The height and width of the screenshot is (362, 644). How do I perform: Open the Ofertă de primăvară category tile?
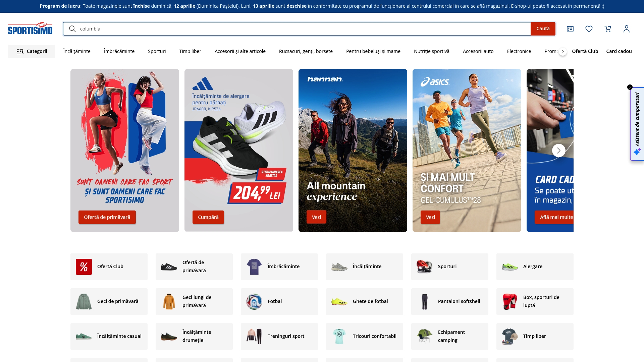click(x=194, y=267)
